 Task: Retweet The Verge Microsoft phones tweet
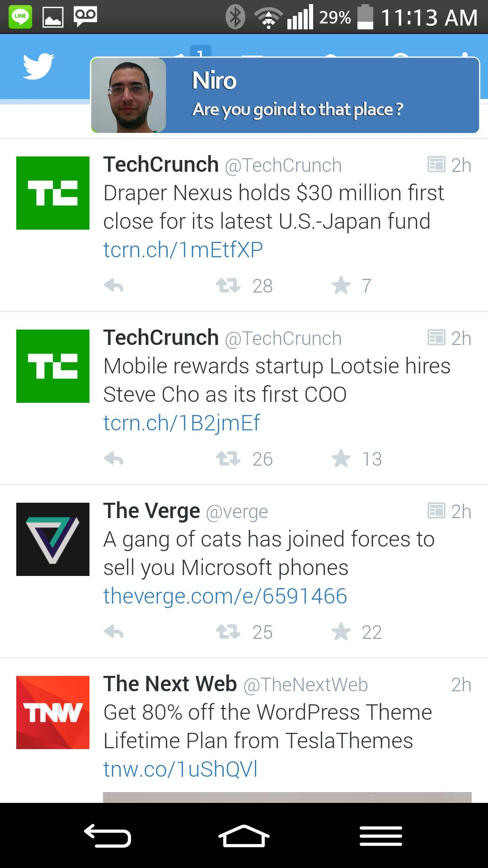click(228, 632)
